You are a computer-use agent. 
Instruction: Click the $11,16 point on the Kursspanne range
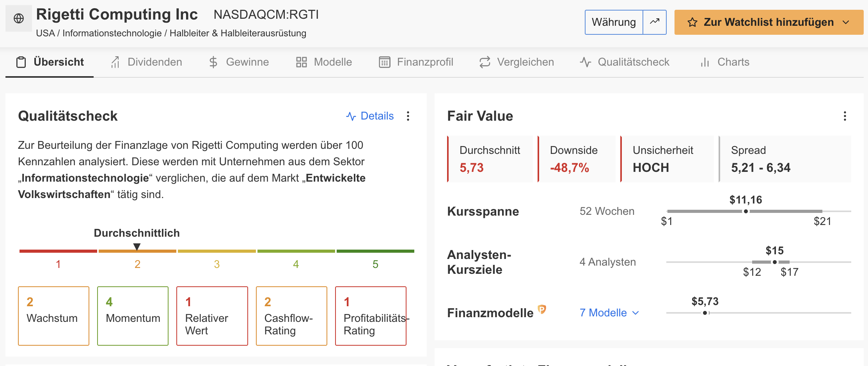click(x=746, y=211)
